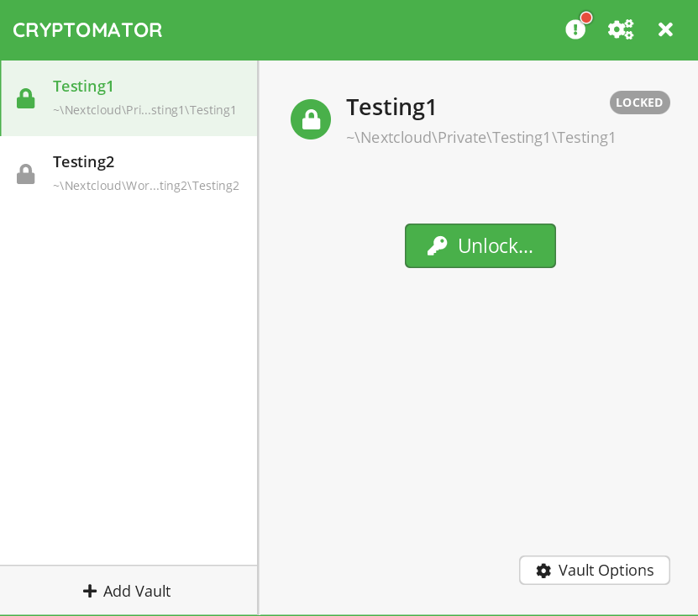The width and height of the screenshot is (698, 616).
Task: Click the green lock icon beside Testing1 in list
Action: click(x=26, y=98)
